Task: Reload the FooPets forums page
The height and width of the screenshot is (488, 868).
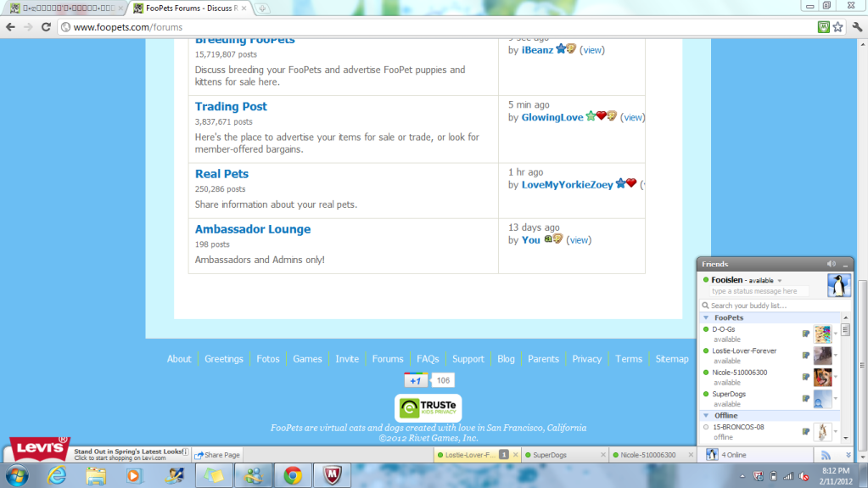Action: (x=46, y=26)
